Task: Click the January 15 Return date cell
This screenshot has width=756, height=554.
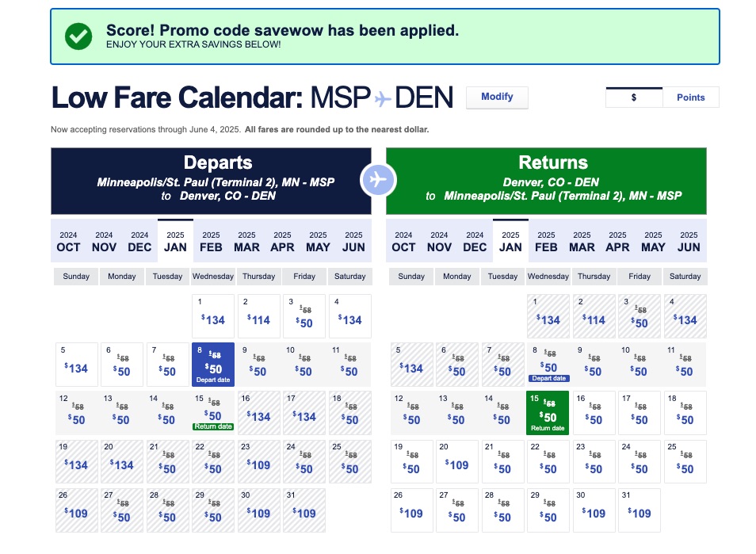Action: tap(548, 413)
